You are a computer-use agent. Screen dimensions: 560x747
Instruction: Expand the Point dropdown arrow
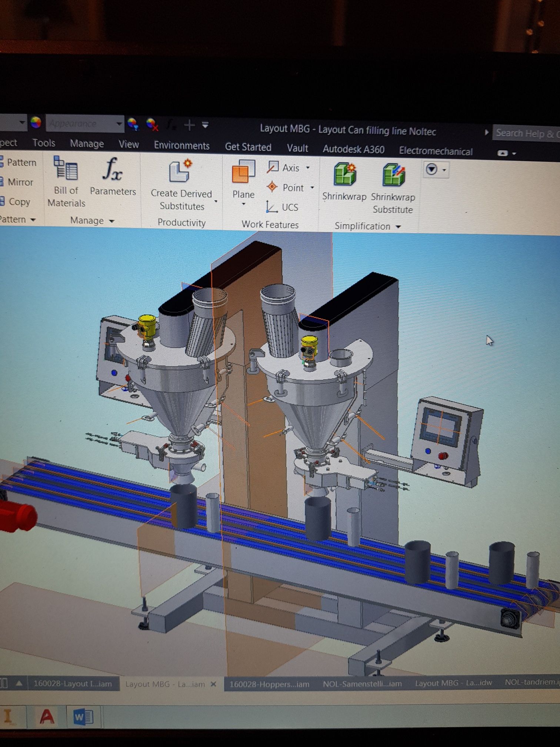[x=312, y=188]
